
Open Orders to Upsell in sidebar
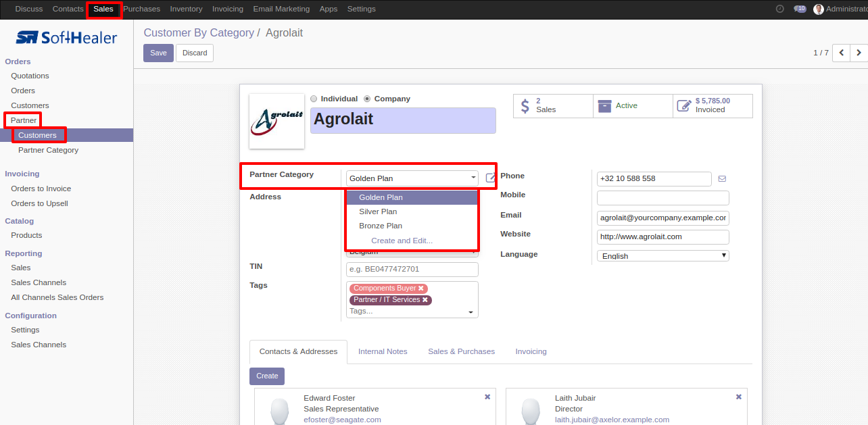click(39, 203)
